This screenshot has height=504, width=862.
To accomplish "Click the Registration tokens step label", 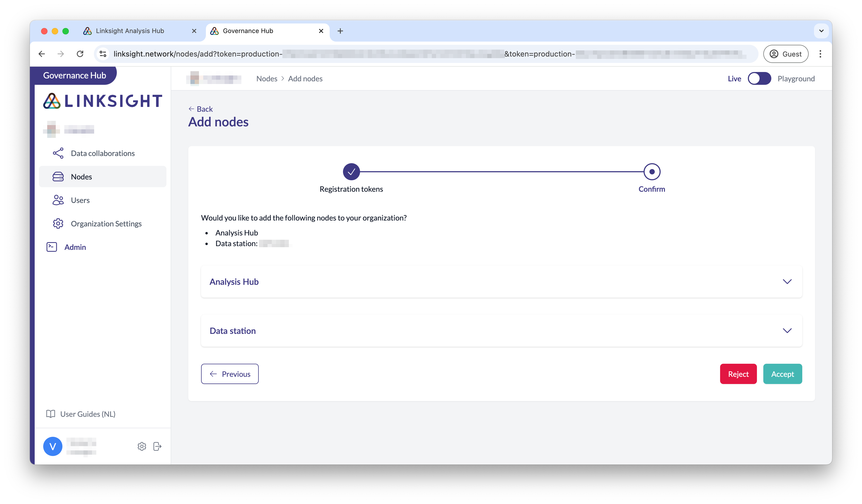I will 351,189.
